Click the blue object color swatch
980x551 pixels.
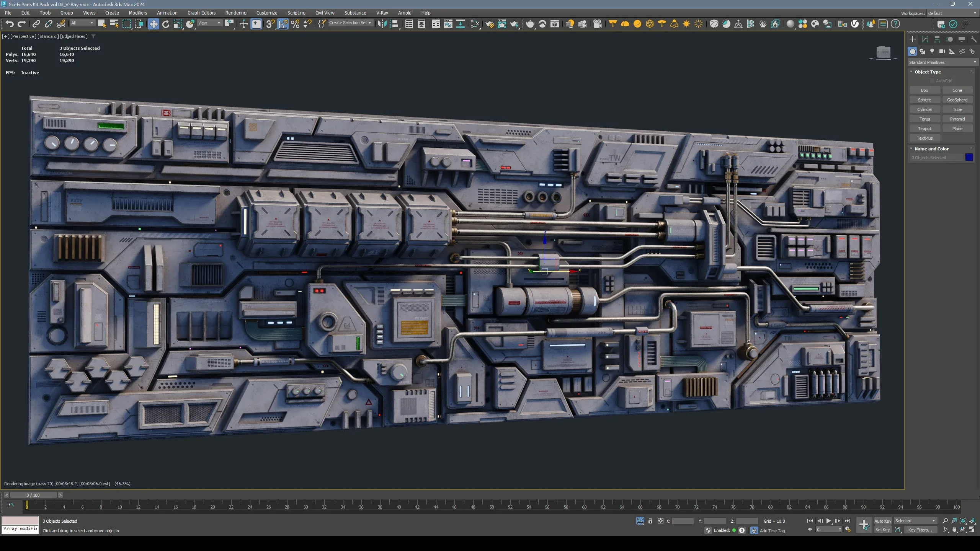click(969, 158)
